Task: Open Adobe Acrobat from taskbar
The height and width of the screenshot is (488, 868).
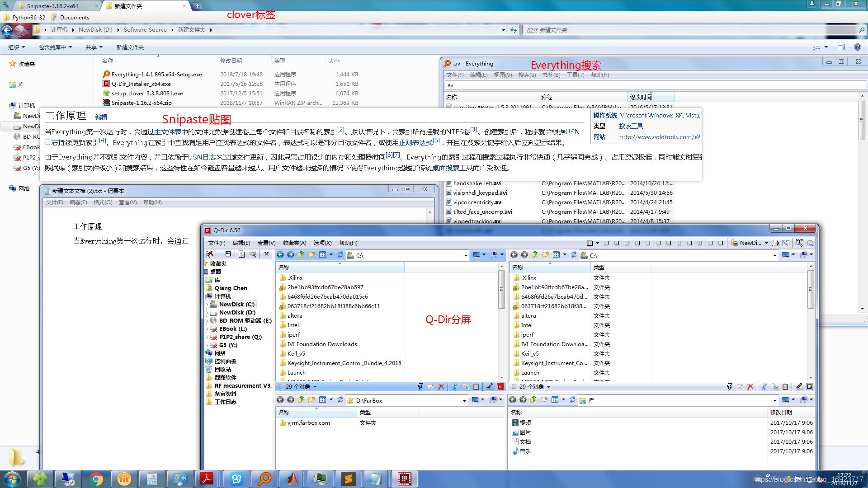Action: (208, 479)
